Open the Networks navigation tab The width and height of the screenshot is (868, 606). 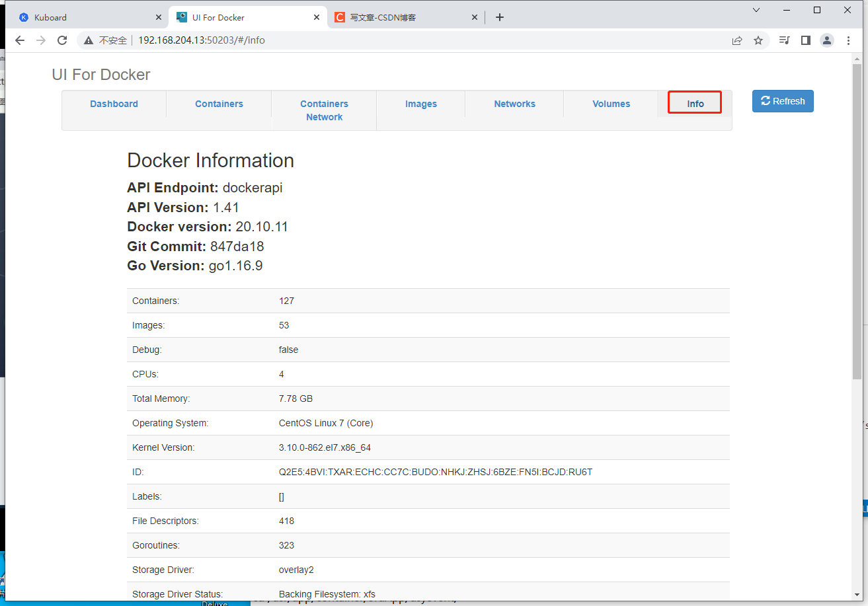[514, 104]
